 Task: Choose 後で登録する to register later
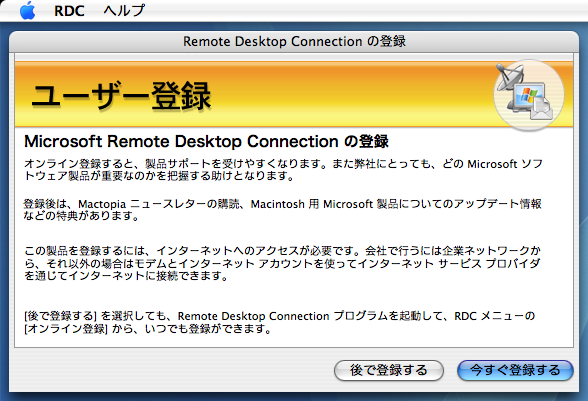click(x=389, y=370)
